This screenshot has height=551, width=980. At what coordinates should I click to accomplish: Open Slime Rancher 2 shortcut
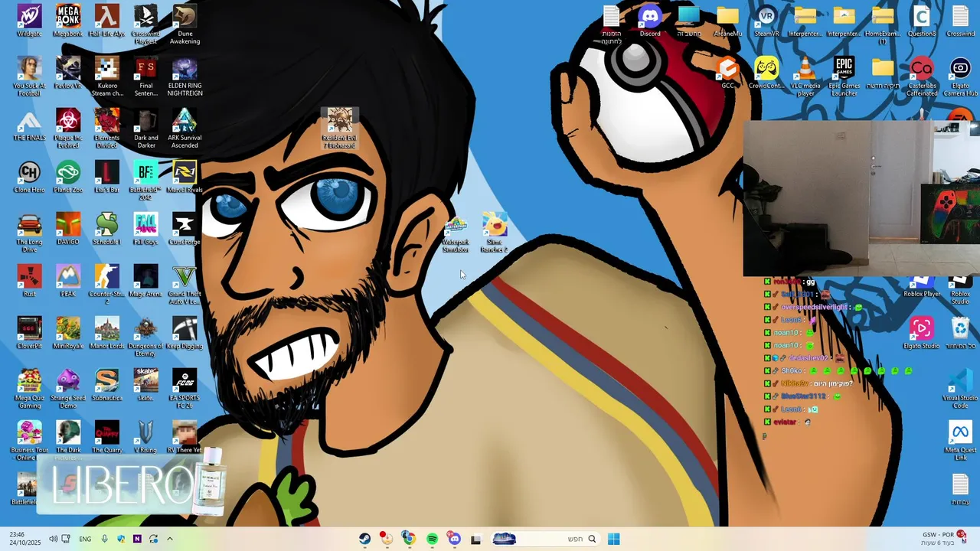tap(495, 233)
